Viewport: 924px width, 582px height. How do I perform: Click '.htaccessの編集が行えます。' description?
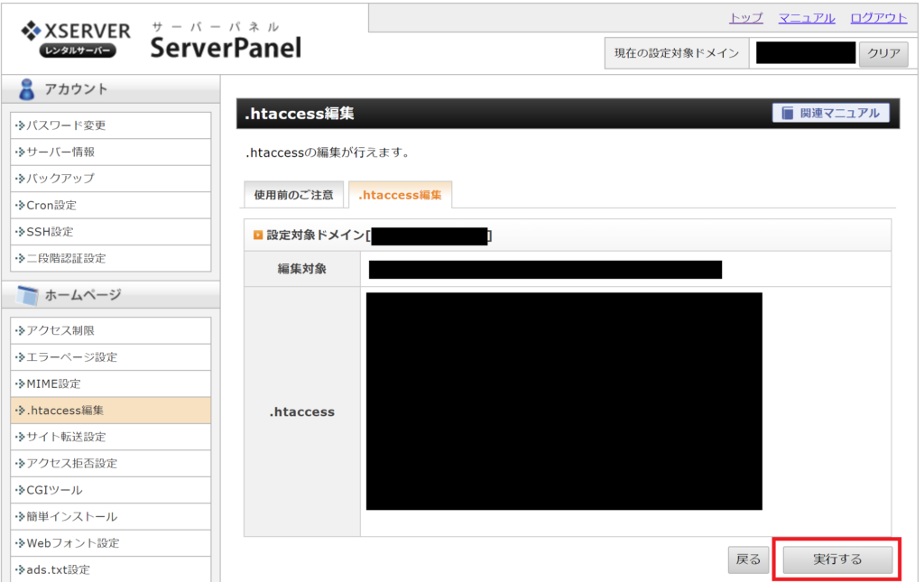point(328,152)
